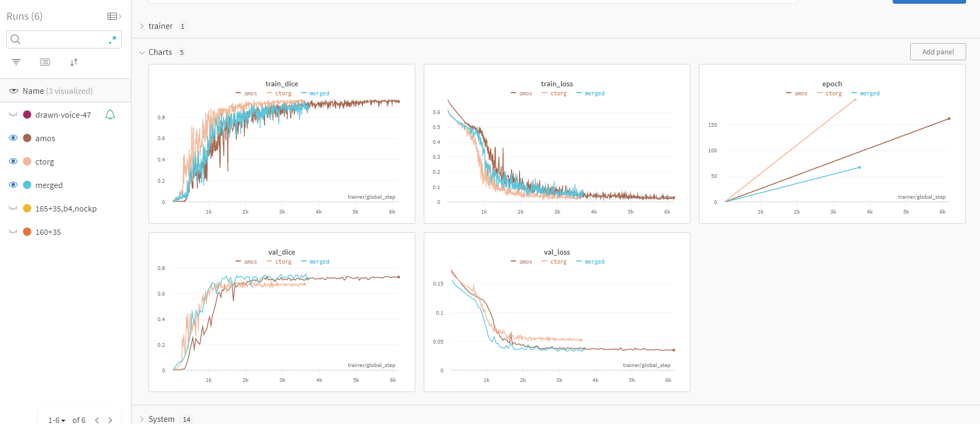Change color swatch of merged run
The height and width of the screenshot is (424, 980).
tap(27, 185)
